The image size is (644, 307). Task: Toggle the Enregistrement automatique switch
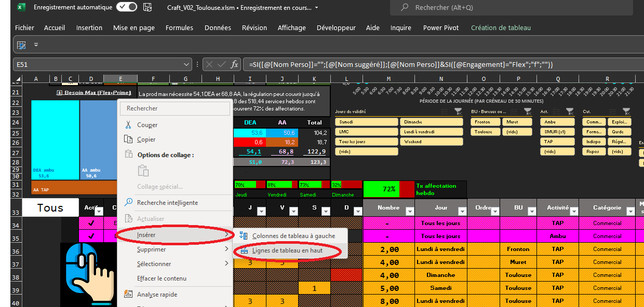pos(126,7)
